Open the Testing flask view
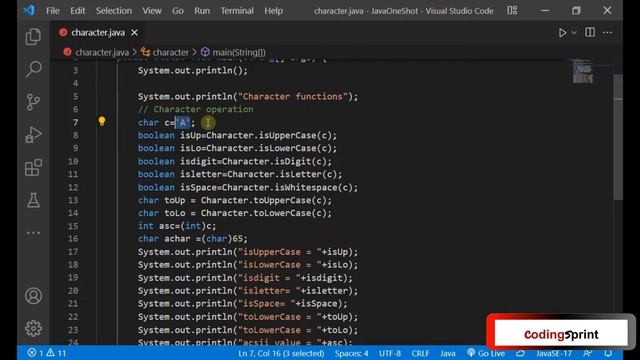This screenshot has width=640, height=360. click(33, 200)
